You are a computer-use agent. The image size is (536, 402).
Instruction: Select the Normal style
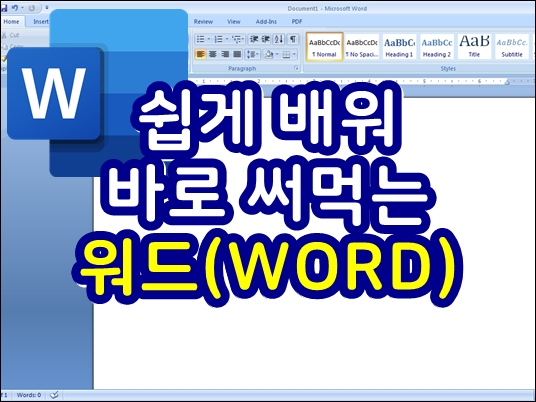pyautogui.click(x=324, y=47)
